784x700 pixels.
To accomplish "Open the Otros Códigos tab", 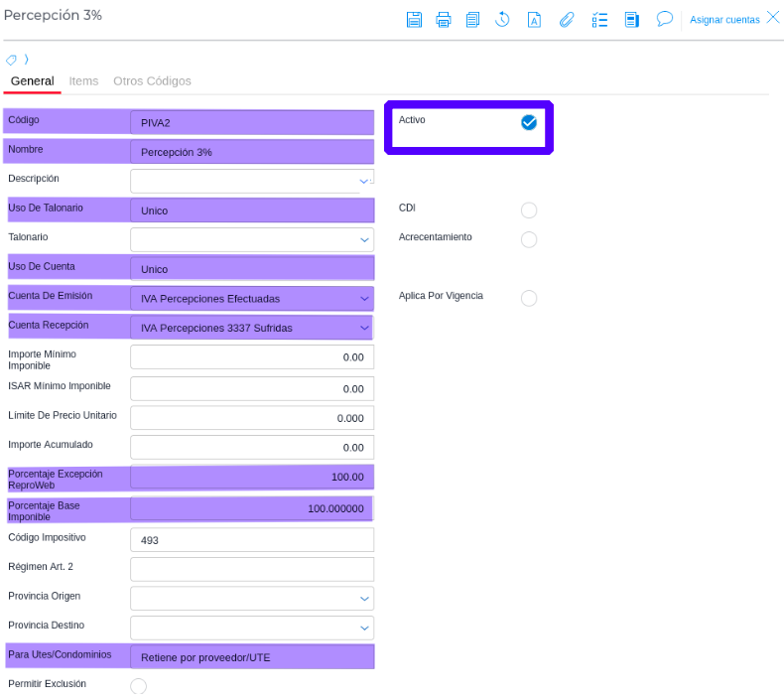I will [152, 81].
